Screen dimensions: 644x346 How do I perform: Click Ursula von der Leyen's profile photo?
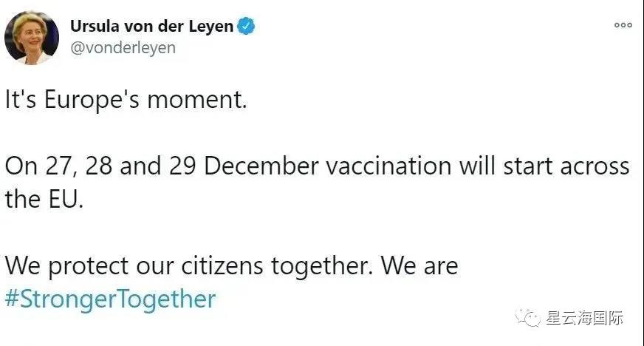31,37
